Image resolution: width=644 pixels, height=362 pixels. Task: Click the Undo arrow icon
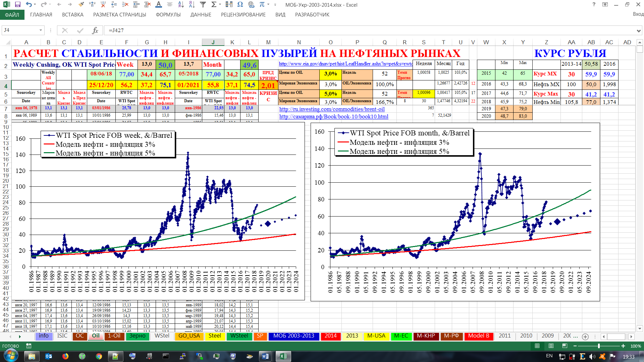(x=29, y=5)
